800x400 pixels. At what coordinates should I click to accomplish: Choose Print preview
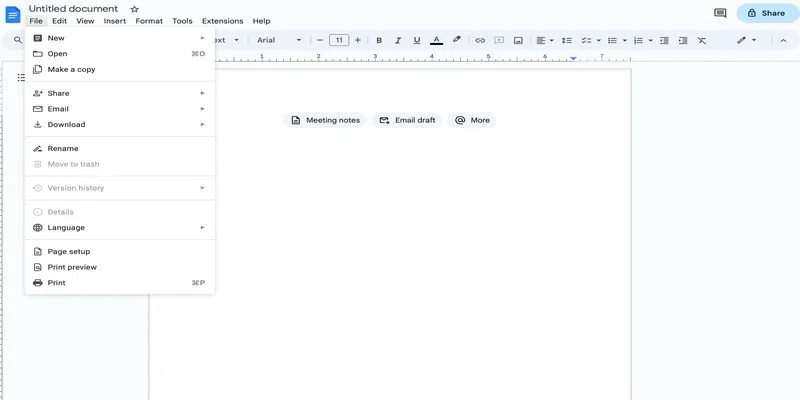click(119, 267)
